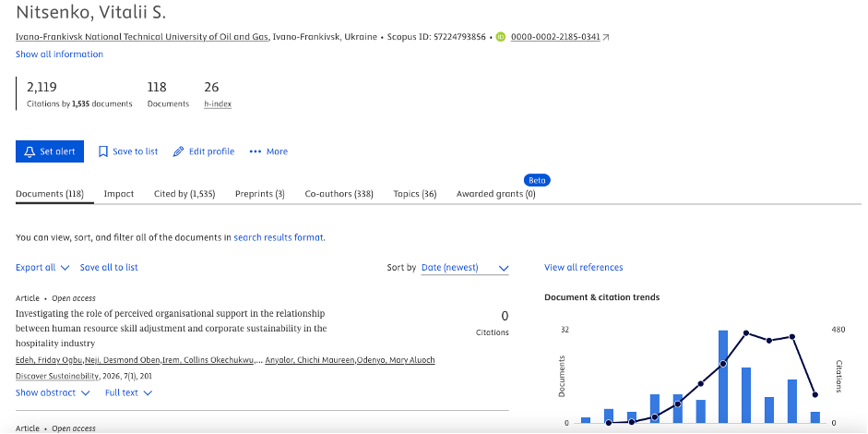Image resolution: width=868 pixels, height=434 pixels.
Task: Expand the Export all dropdown
Action: (x=42, y=267)
